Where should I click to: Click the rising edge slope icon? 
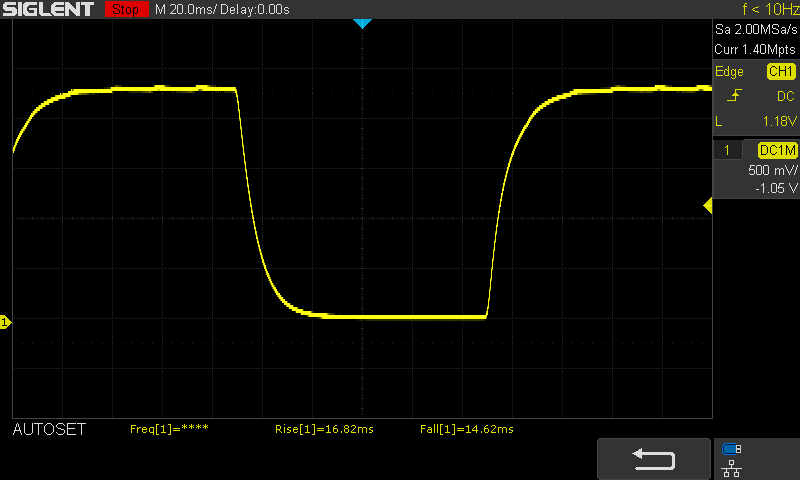(x=734, y=95)
